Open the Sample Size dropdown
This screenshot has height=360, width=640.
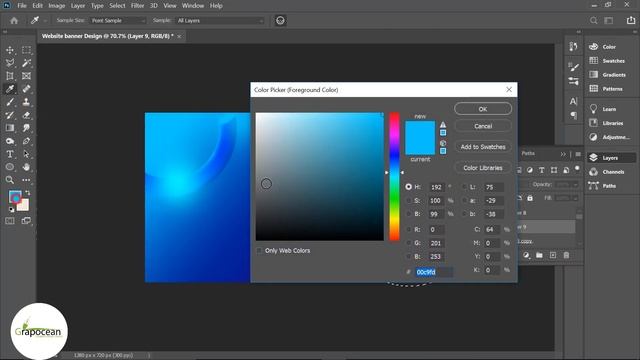118,20
